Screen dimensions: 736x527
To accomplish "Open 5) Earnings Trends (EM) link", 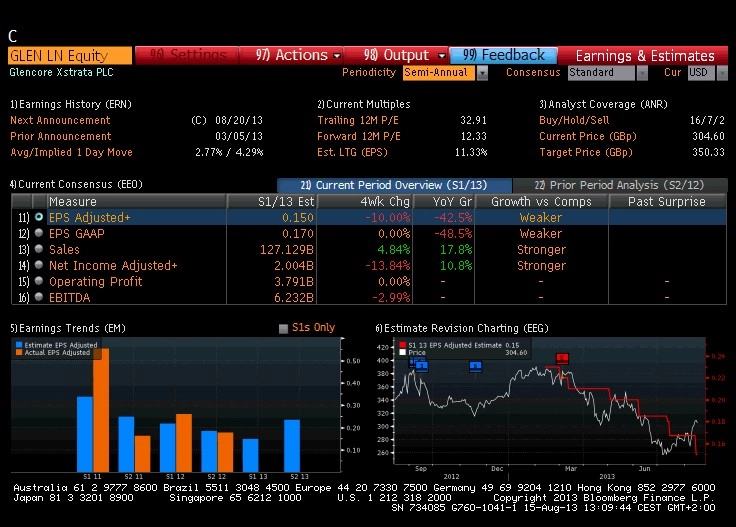I will click(68, 328).
